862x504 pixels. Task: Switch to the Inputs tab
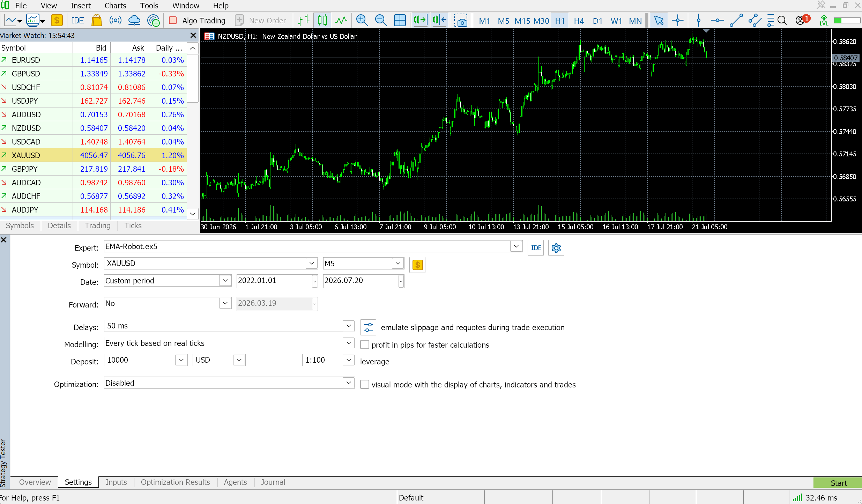[116, 482]
